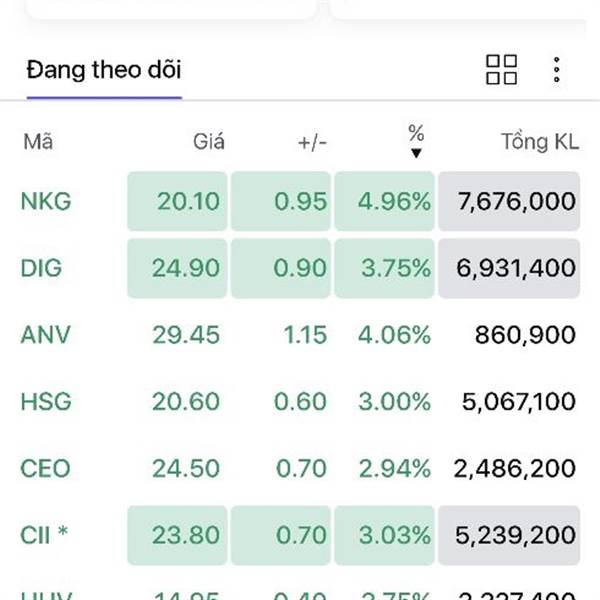Tap CEO price 24.50
Viewport: 600px width, 600px height.
[186, 468]
